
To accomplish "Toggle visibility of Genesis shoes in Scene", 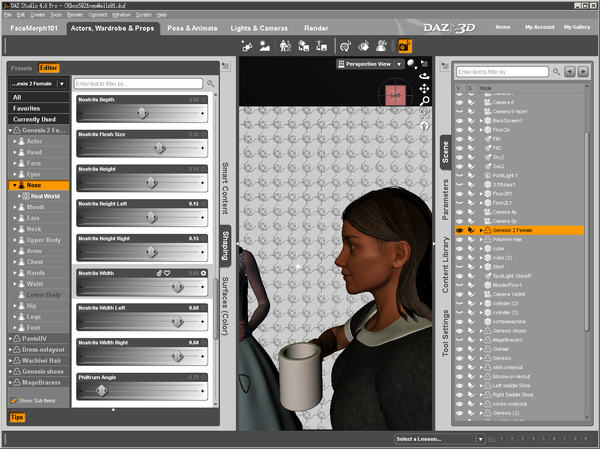I will point(460,331).
